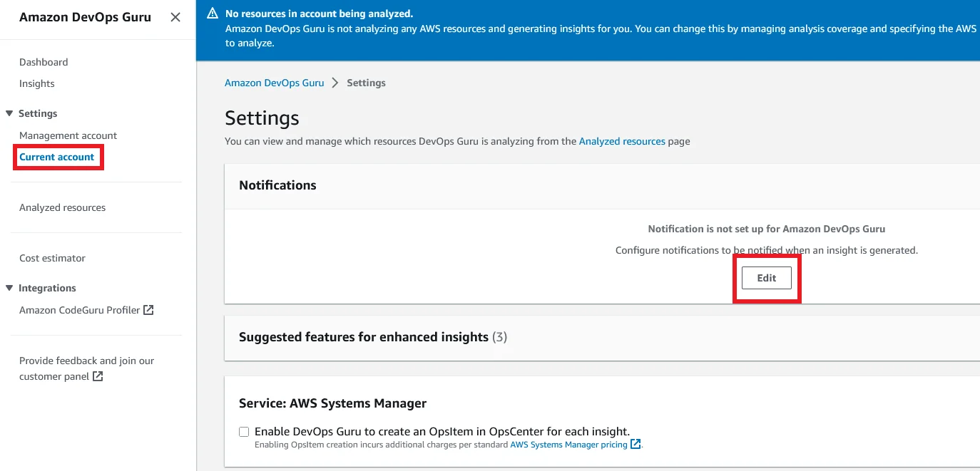980x471 pixels.
Task: Open Dashboard in the sidebar
Action: click(x=44, y=62)
